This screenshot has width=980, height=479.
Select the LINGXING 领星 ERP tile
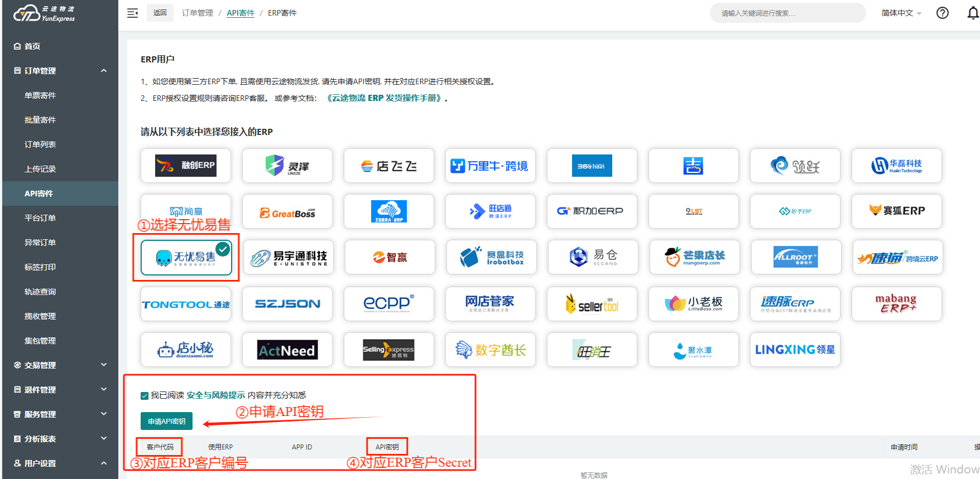795,350
